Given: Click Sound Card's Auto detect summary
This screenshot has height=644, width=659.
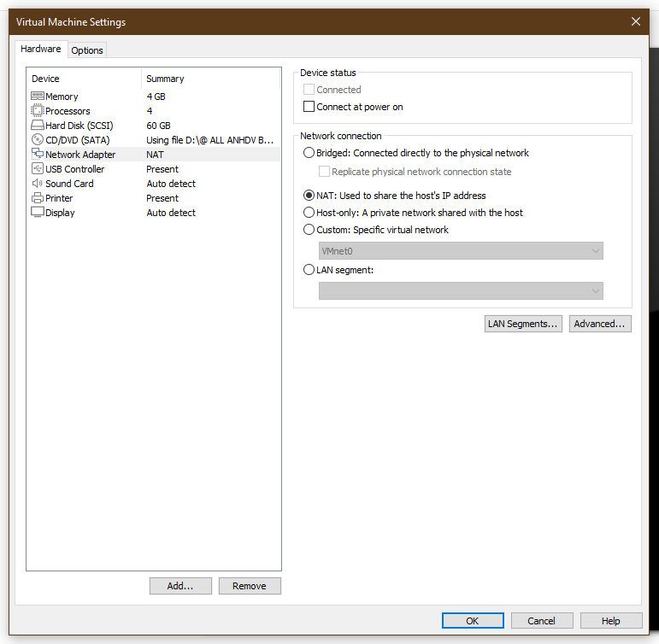Looking at the screenshot, I should click(x=171, y=184).
